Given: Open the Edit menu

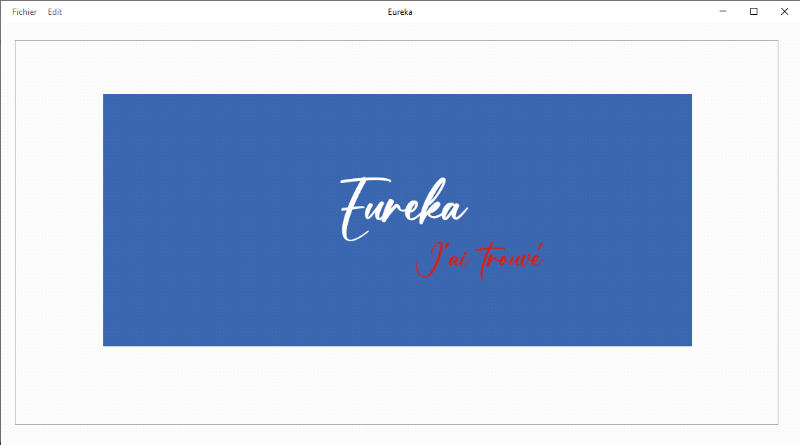Looking at the screenshot, I should pyautogui.click(x=55, y=12).
